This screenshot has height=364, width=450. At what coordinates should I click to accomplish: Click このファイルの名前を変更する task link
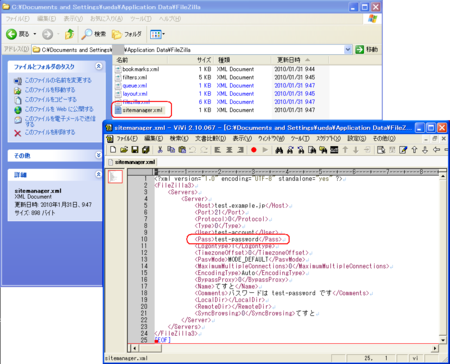click(x=58, y=80)
